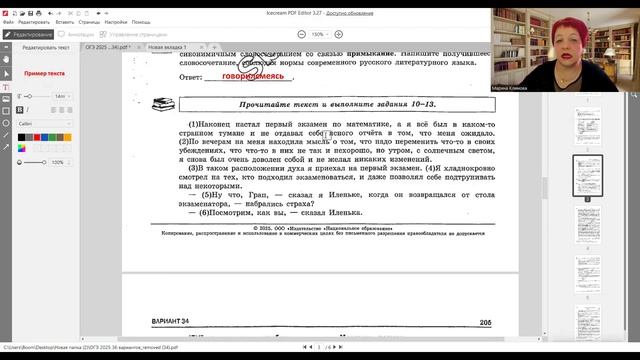Go forward with right arrow icon
640x360 pixels.
pyautogui.click(x=107, y=13)
